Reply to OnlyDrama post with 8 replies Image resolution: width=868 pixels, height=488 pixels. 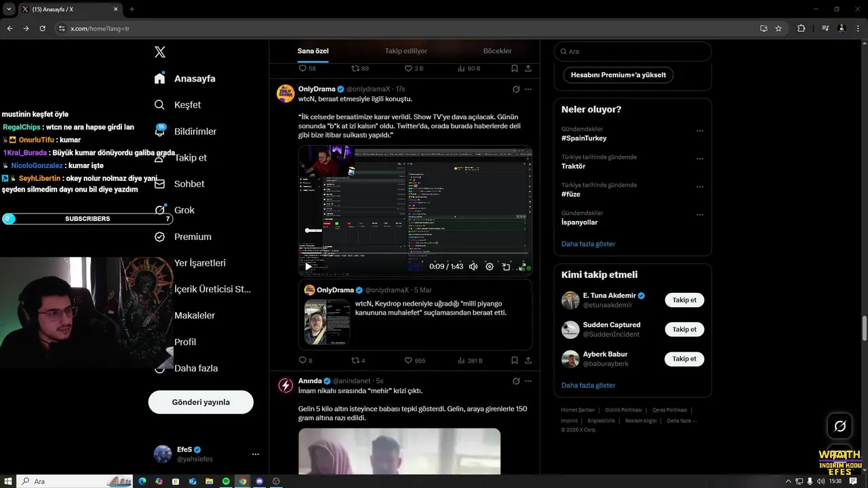point(305,361)
